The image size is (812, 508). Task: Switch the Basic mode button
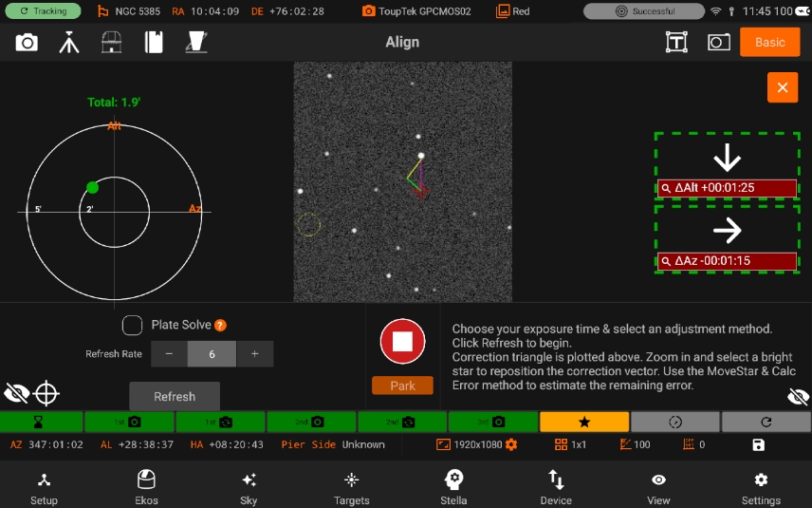(x=769, y=42)
